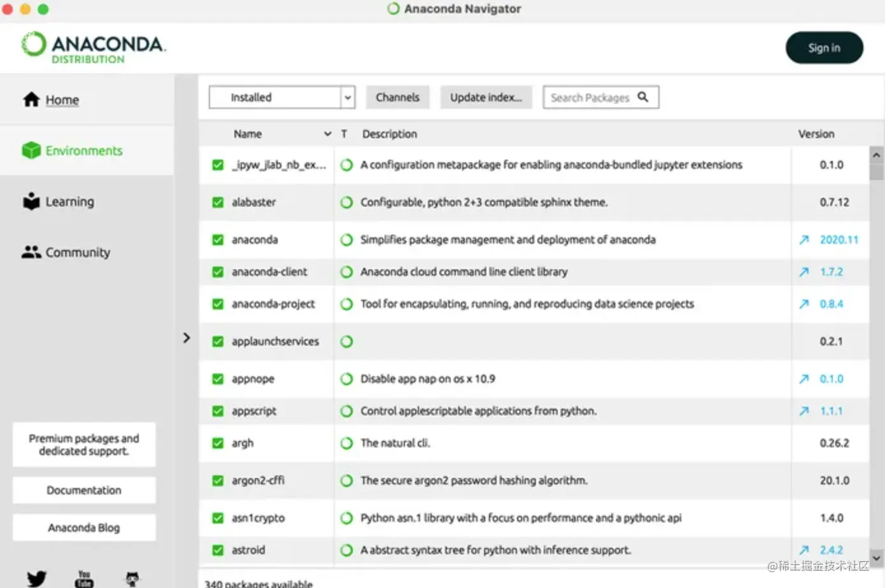
Task: Toggle the appnope package checkbox
Action: pos(218,379)
